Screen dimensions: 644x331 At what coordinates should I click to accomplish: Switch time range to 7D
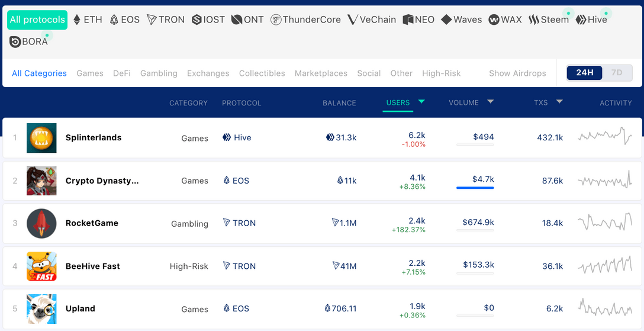point(617,73)
